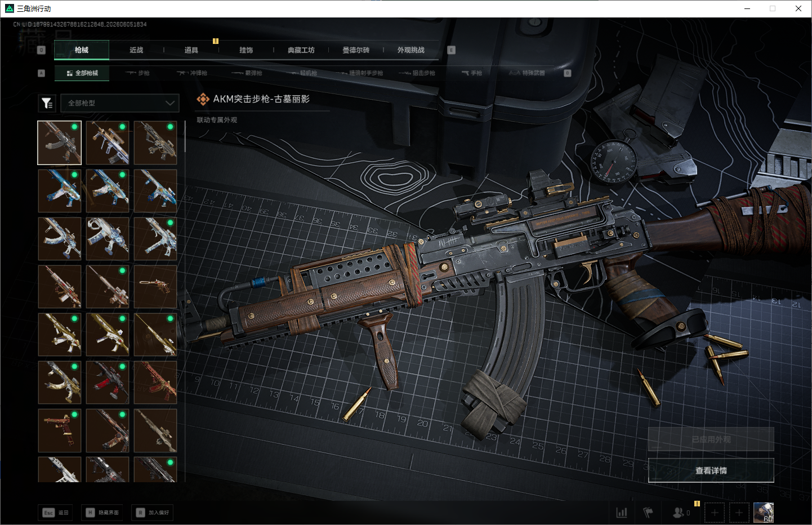Open the flag icon in bottom bar
Screen dimensions: 812x525
(x=648, y=513)
